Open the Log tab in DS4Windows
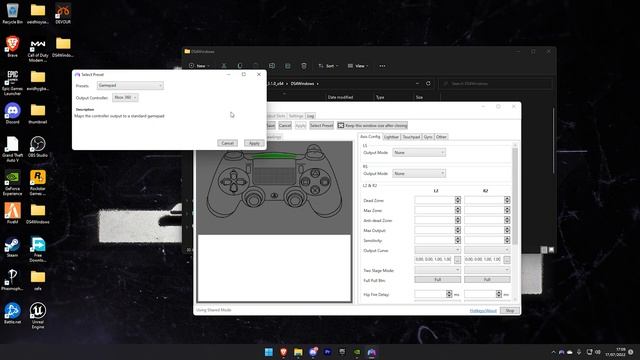 click(311, 116)
